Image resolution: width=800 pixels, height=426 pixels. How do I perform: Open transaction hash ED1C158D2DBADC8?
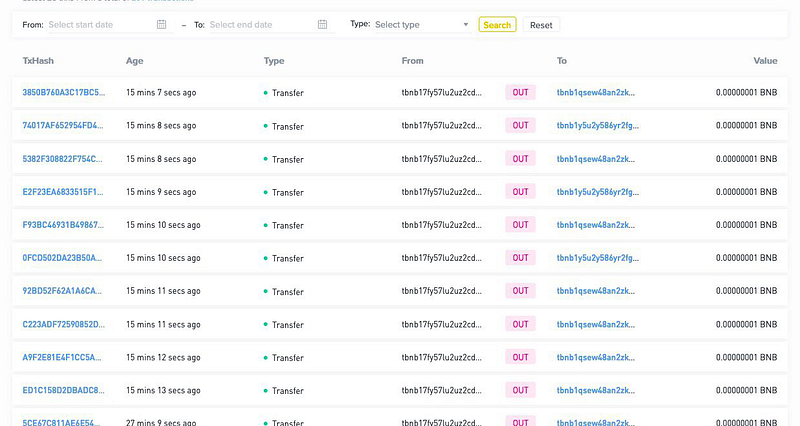pos(63,390)
